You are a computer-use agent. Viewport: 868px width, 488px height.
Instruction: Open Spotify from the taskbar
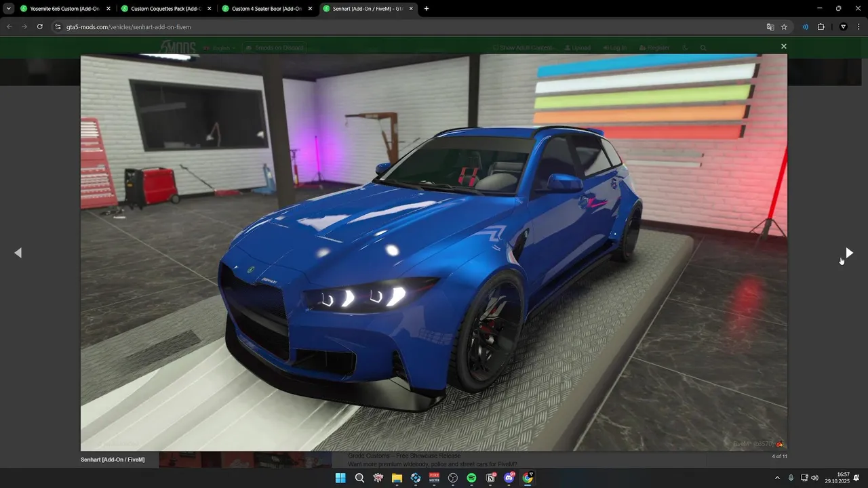[471, 478]
